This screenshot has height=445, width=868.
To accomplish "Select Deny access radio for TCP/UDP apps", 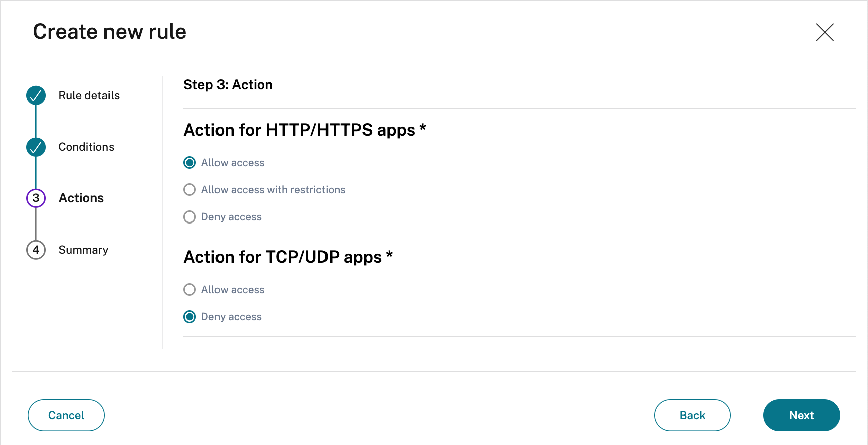I will 189,317.
